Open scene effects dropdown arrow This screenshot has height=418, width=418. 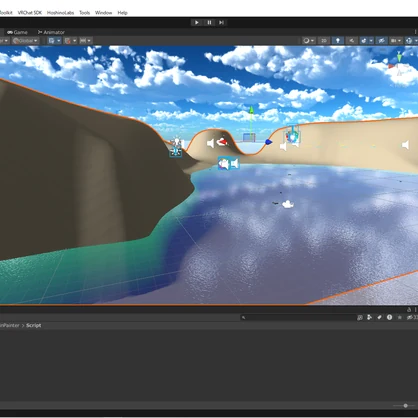pos(371,41)
